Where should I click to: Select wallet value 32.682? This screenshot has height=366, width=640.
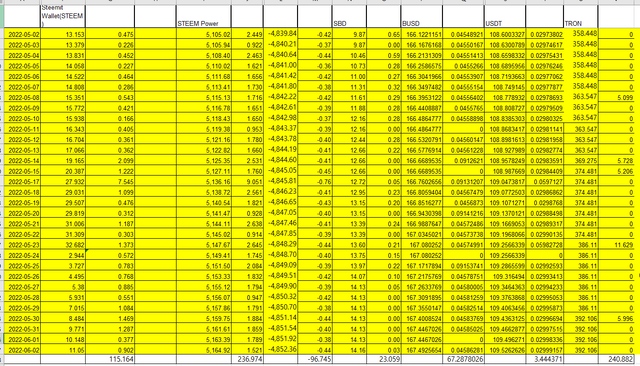click(x=63, y=245)
